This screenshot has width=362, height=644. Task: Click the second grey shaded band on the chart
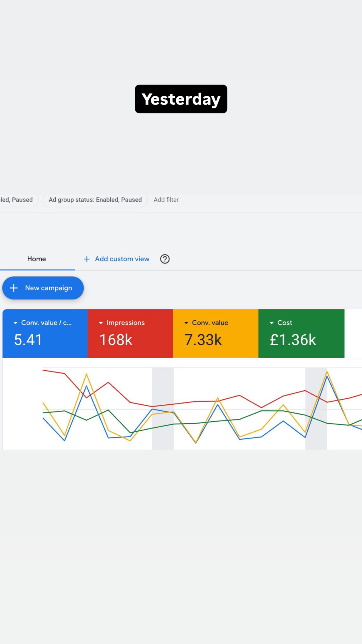tap(316, 408)
